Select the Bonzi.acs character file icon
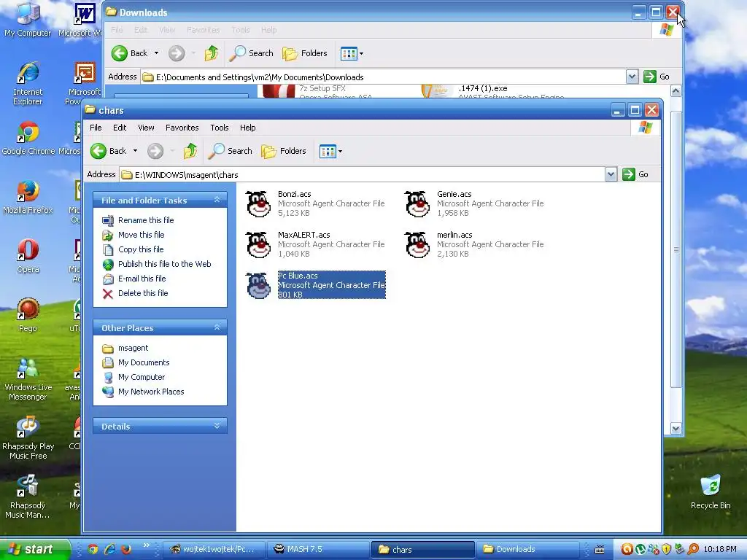The width and height of the screenshot is (747, 560). 258,204
